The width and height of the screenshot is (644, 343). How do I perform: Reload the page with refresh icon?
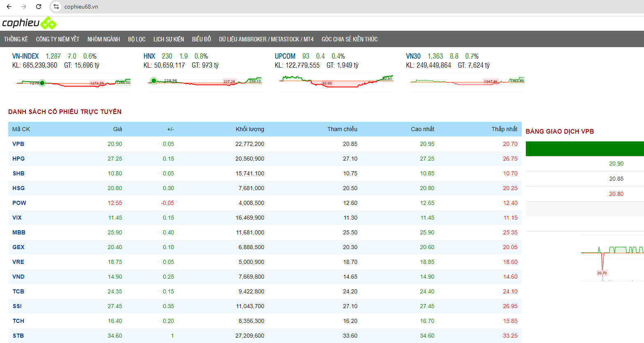pos(39,7)
